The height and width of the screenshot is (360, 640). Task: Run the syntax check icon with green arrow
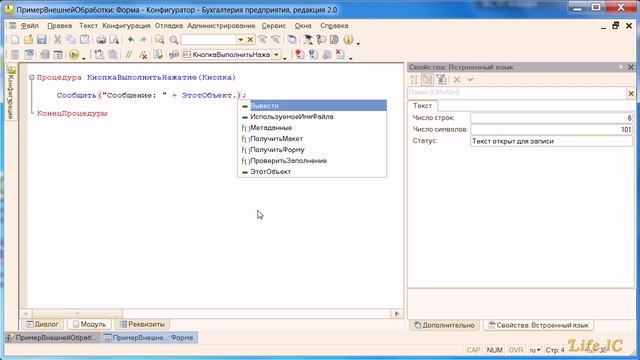pos(158,54)
